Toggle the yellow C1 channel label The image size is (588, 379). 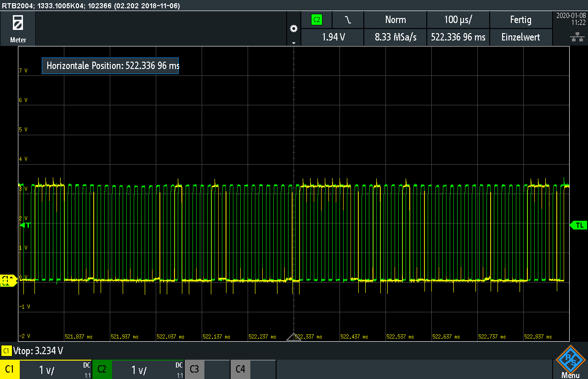coord(10,369)
